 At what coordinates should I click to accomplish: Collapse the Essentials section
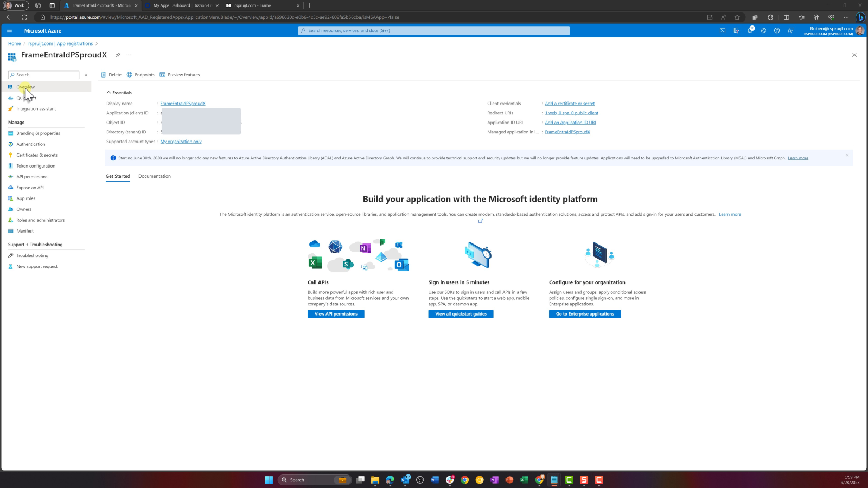pos(108,93)
